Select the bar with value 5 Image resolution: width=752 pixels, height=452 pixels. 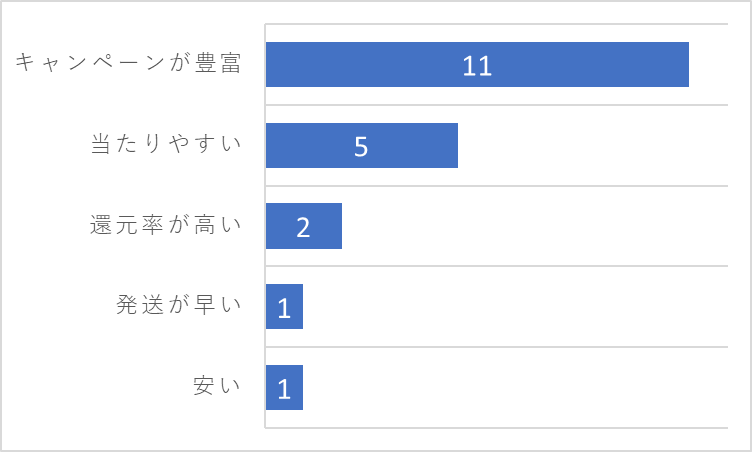pos(362,145)
